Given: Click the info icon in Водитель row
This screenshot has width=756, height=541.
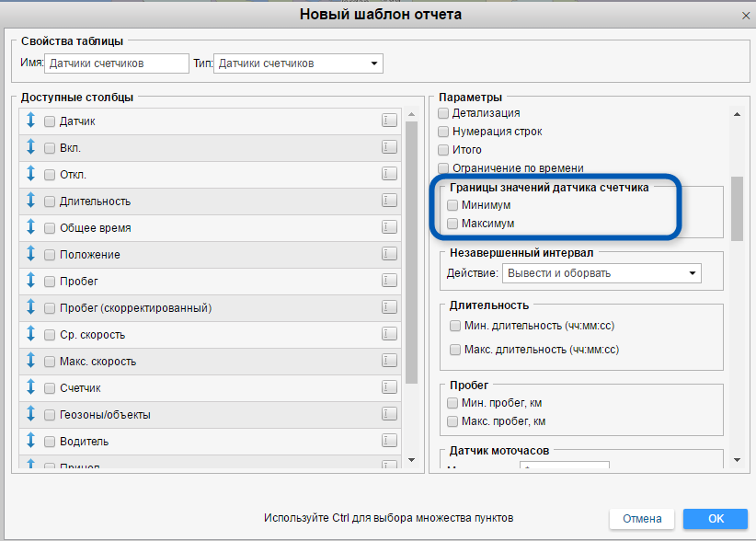Looking at the screenshot, I should click(x=389, y=441).
